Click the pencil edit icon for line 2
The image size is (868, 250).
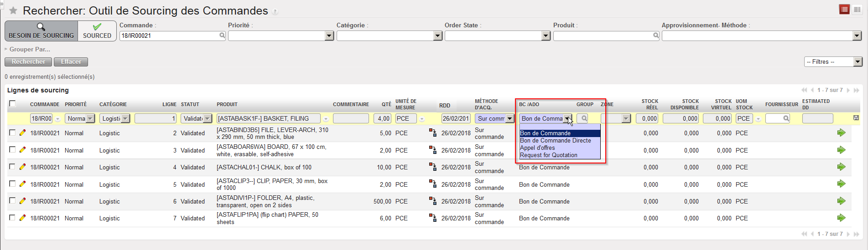(22, 133)
